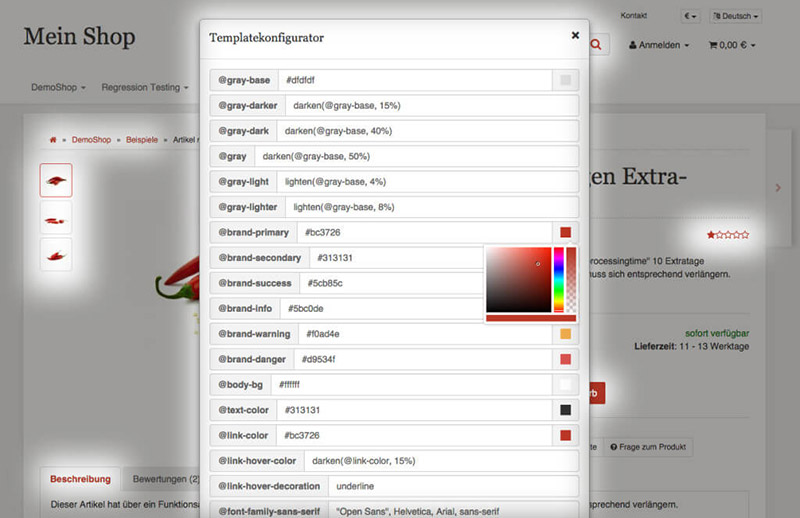Select the Beschreibung tab
The width and height of the screenshot is (800, 518).
coord(80,479)
